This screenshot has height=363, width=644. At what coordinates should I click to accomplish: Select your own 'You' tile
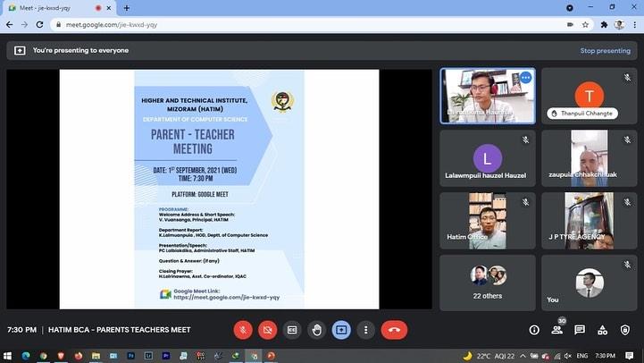(x=589, y=283)
